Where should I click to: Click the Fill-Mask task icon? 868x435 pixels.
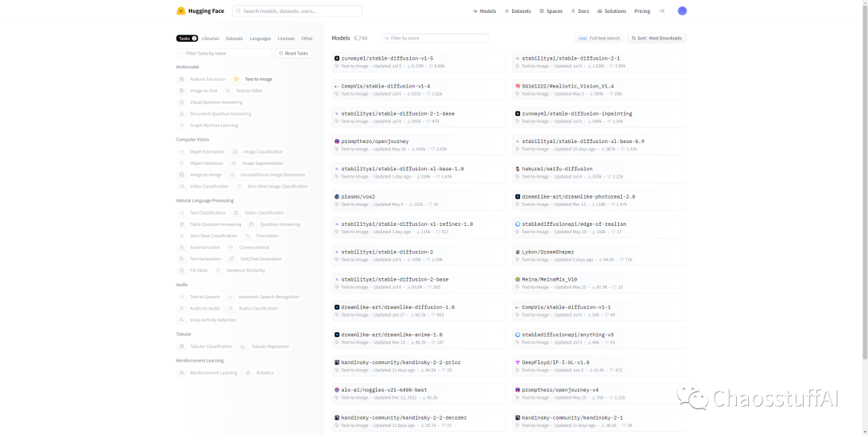tap(182, 270)
